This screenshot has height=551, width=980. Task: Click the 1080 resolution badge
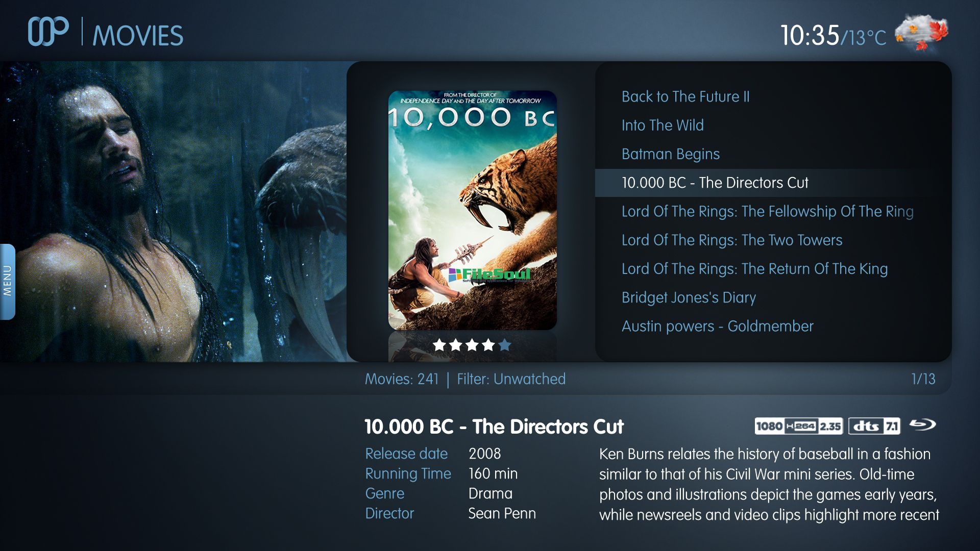769,426
